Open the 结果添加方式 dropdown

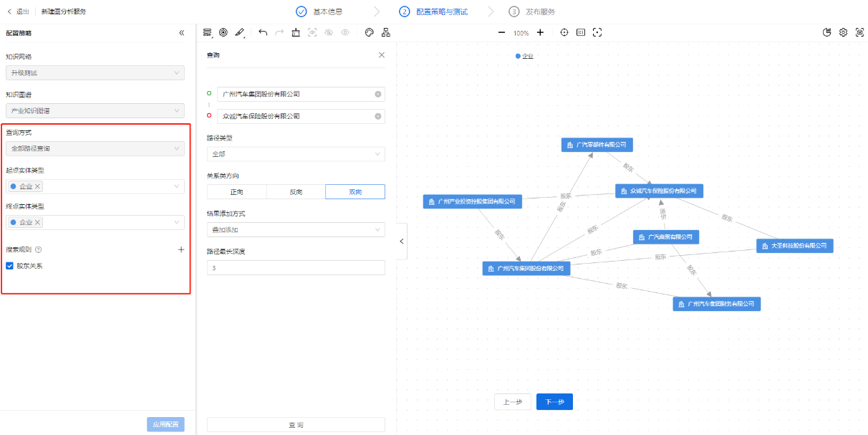pyautogui.click(x=296, y=230)
